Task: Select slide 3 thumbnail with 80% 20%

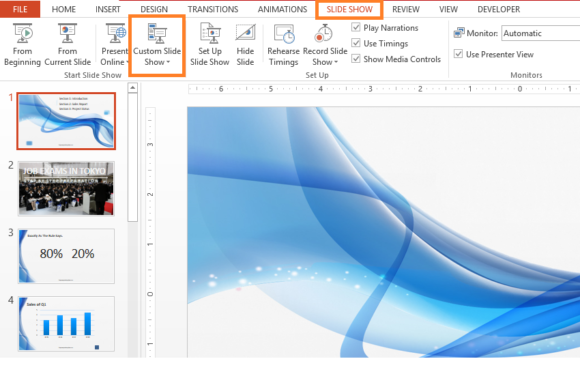Action: click(66, 256)
